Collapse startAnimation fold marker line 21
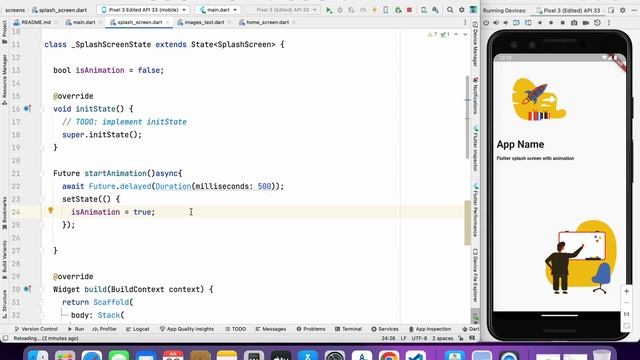The image size is (640, 360). (x=41, y=173)
